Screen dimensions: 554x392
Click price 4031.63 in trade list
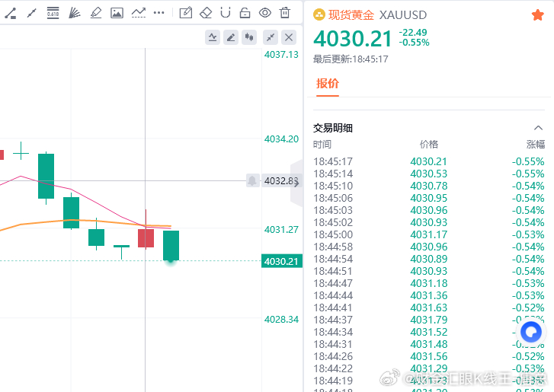point(428,308)
